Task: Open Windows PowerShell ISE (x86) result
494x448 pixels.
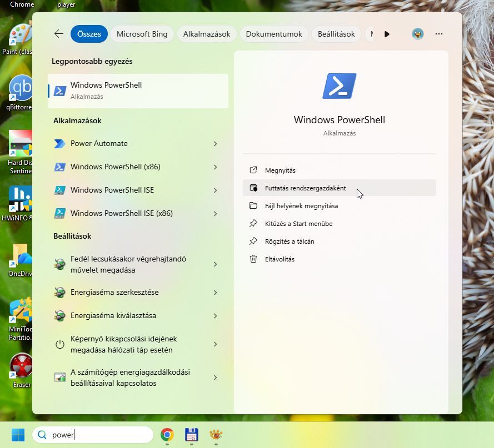Action: tap(138, 214)
